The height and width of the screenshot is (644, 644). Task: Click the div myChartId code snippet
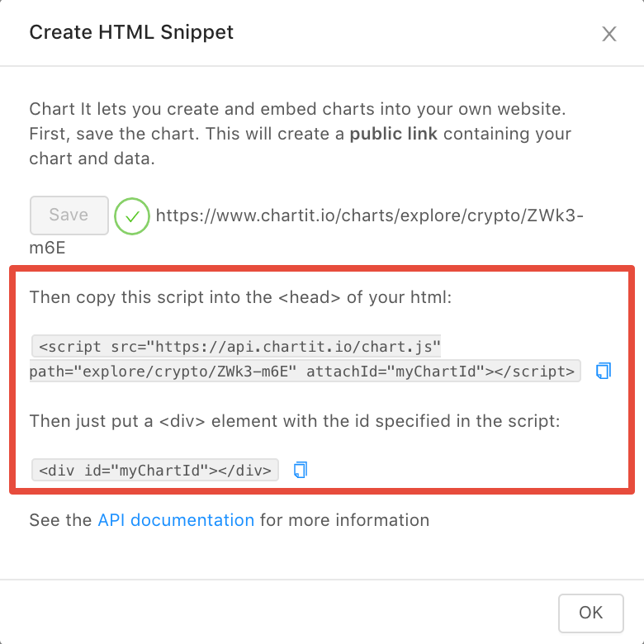tap(155, 471)
